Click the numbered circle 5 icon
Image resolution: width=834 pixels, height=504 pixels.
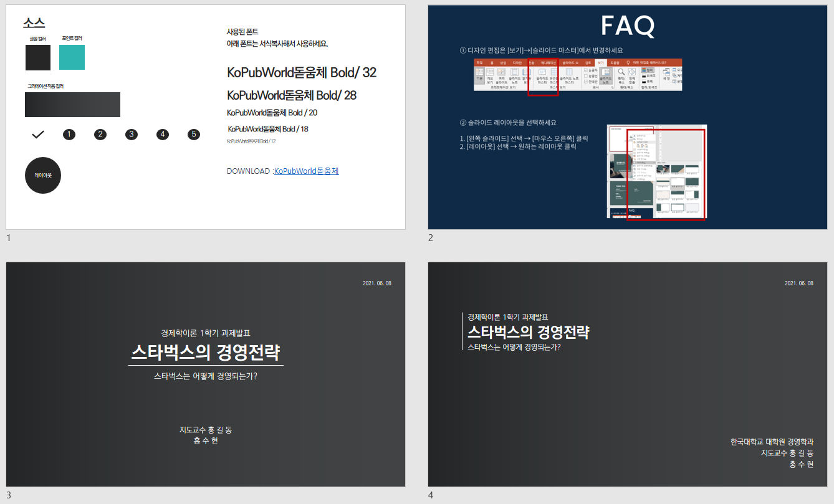click(194, 134)
